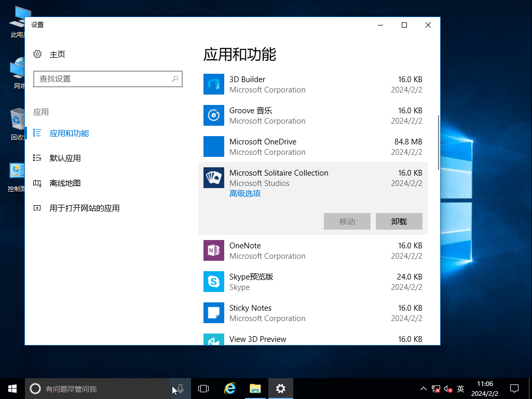The height and width of the screenshot is (399, 532).
Task: Click the 应用和功能 list icon in sidebar
Action: (x=37, y=133)
